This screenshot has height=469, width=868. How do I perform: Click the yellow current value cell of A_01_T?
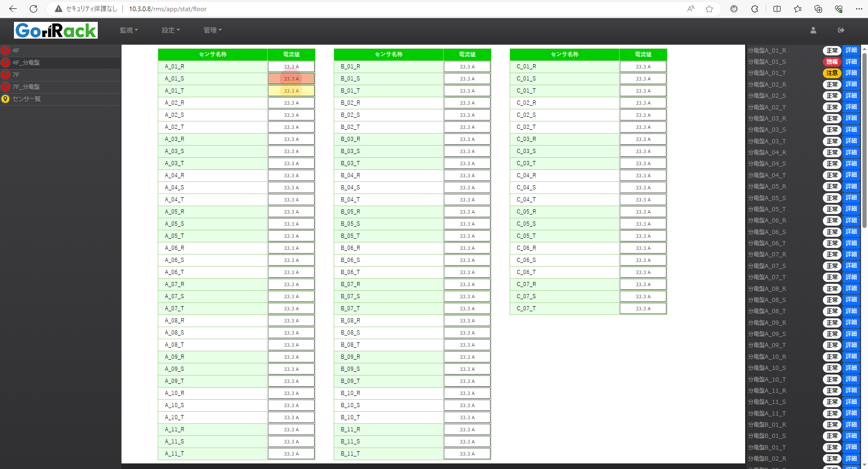[291, 91]
